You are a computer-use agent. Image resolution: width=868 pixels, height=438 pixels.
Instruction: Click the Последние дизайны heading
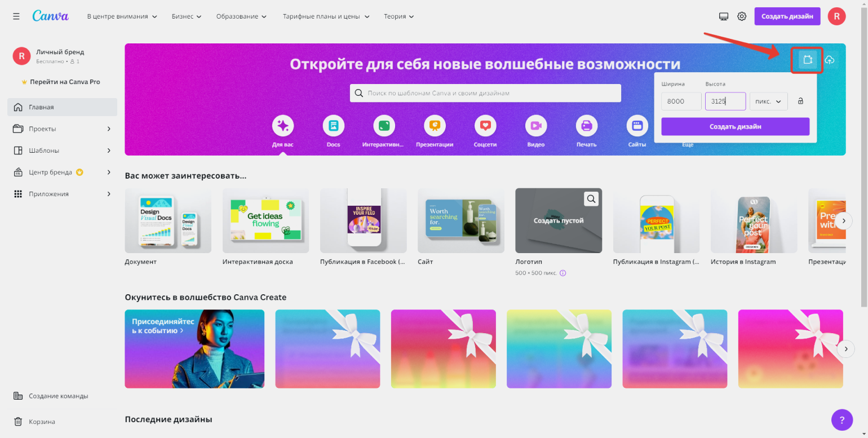tap(169, 419)
